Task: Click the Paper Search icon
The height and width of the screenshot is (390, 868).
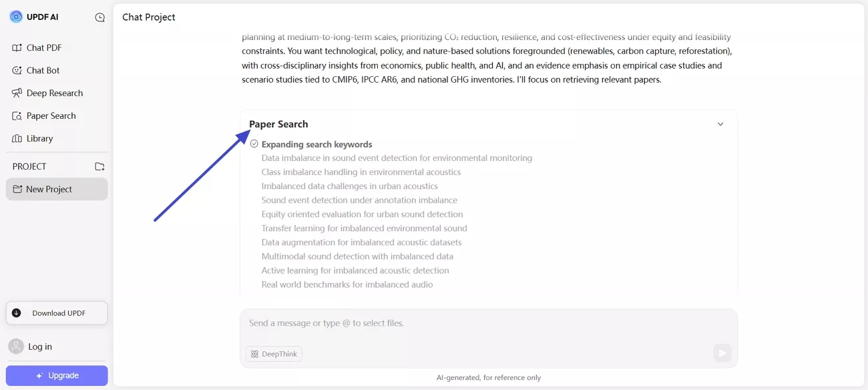Action: pyautogui.click(x=17, y=116)
